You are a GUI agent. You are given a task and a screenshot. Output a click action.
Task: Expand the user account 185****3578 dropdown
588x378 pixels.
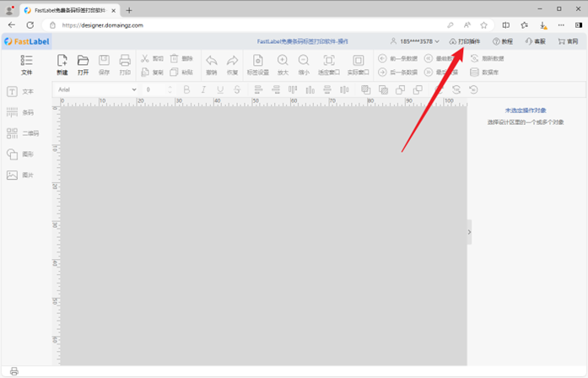click(414, 41)
